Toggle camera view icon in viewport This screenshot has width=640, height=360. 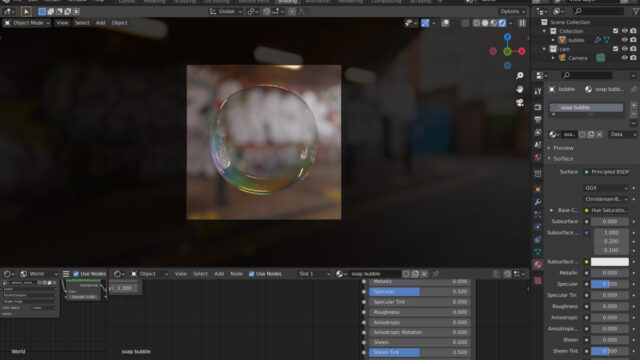click(520, 102)
